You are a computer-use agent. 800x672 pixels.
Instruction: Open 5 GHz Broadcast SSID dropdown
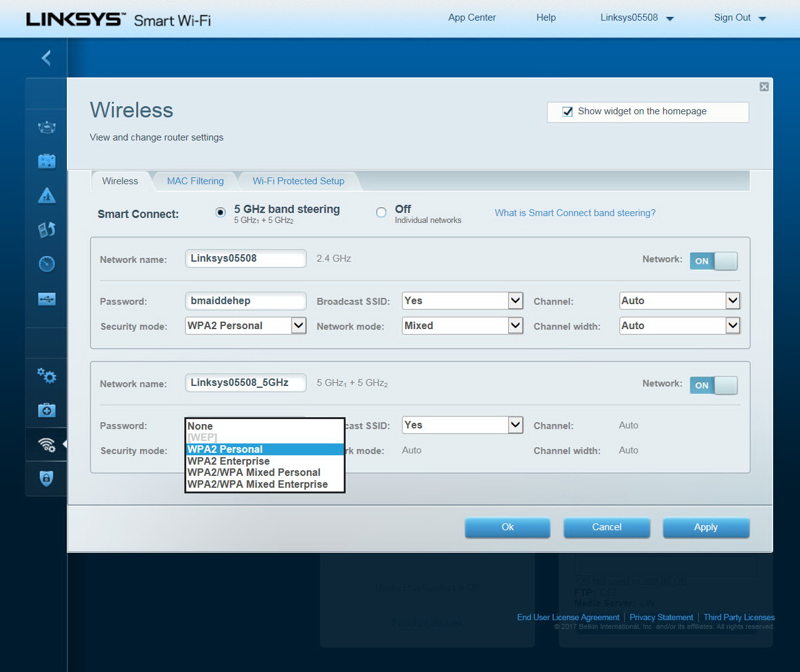pyautogui.click(x=462, y=425)
